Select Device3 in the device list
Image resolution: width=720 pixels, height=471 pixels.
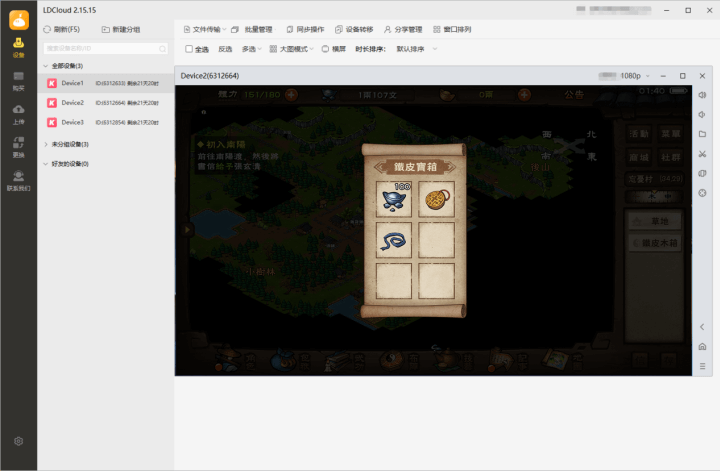click(x=105, y=122)
